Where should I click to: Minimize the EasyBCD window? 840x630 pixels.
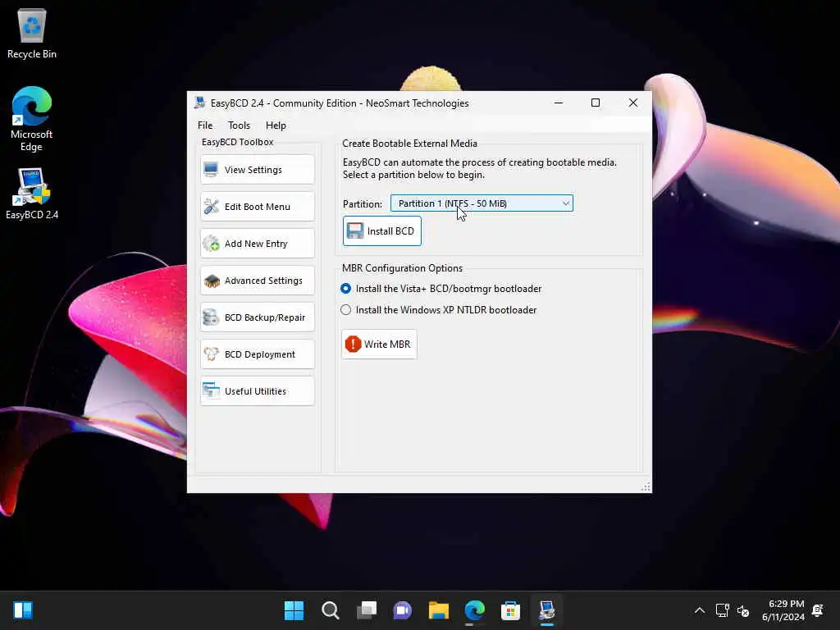coord(559,103)
